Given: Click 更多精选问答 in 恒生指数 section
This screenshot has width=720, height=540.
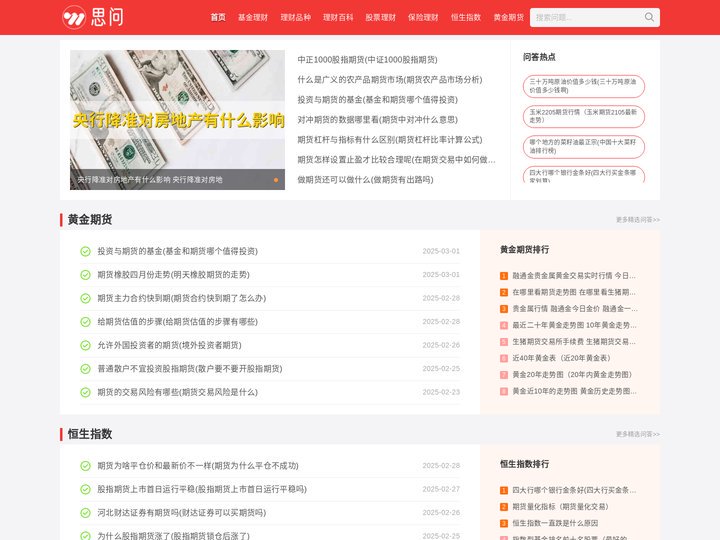Looking at the screenshot, I should pos(638,434).
